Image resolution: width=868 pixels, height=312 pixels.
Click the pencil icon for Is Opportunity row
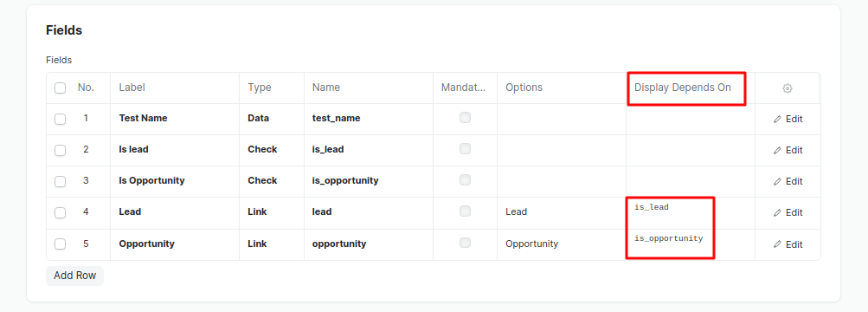(x=777, y=181)
